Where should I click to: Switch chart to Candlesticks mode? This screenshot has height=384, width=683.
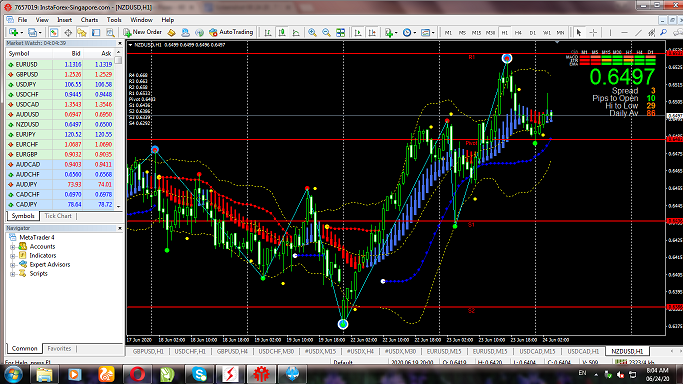click(x=282, y=33)
